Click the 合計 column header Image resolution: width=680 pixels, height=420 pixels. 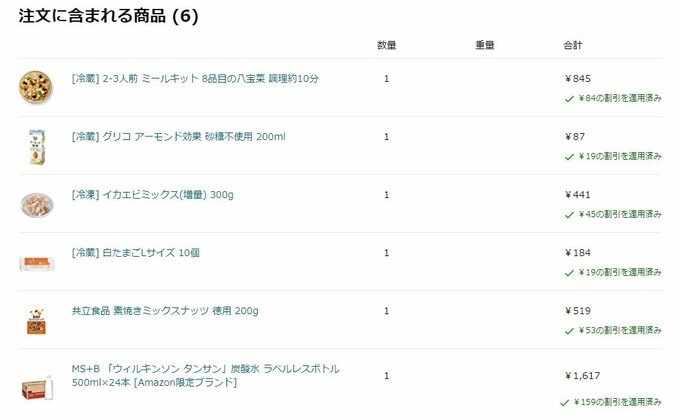click(x=573, y=45)
